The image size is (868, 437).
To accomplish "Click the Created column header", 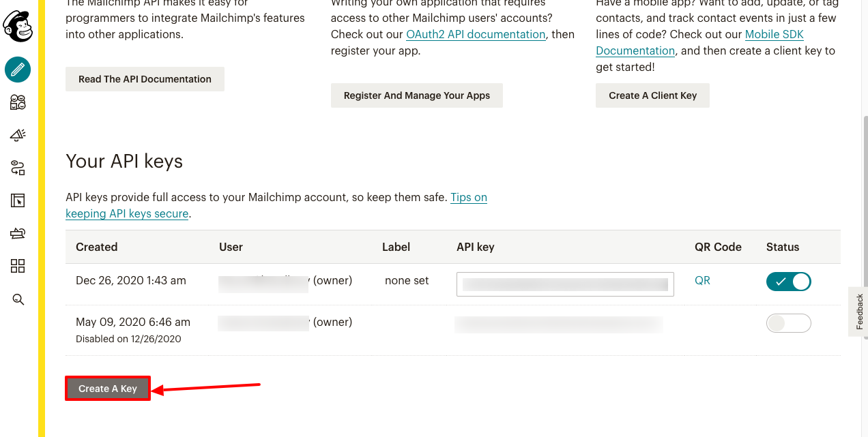I will (96, 247).
